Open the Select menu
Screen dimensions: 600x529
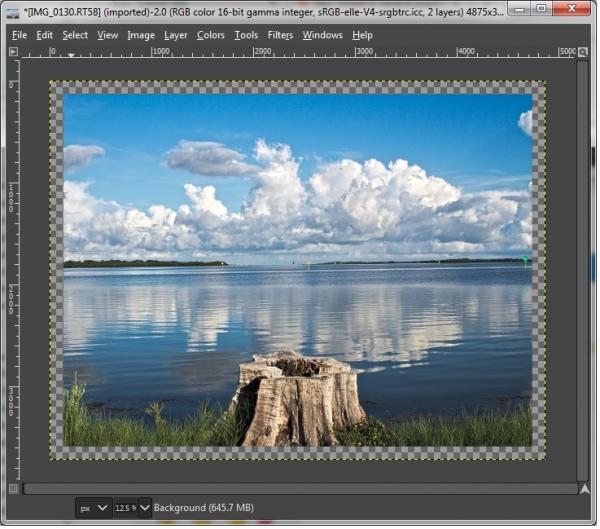(x=75, y=35)
